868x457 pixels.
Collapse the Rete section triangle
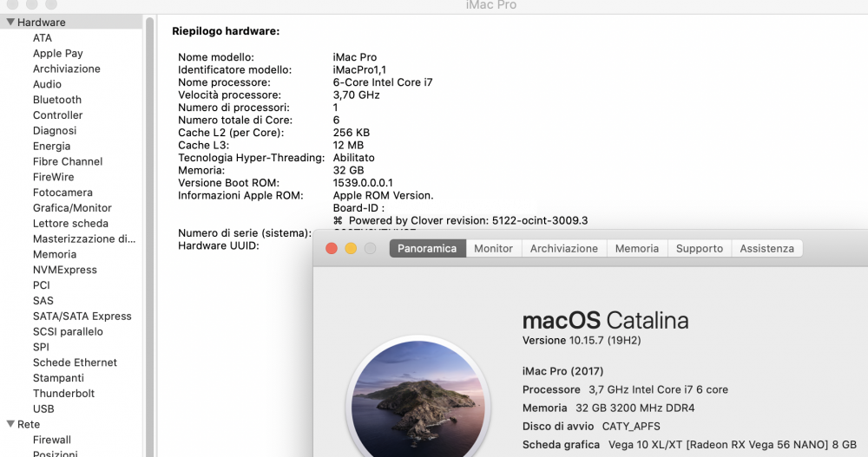click(10, 424)
